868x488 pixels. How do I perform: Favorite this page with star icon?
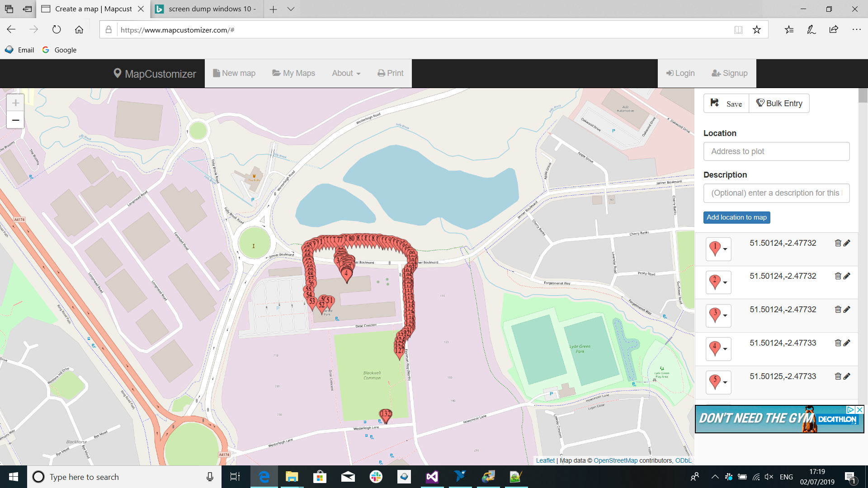click(756, 30)
